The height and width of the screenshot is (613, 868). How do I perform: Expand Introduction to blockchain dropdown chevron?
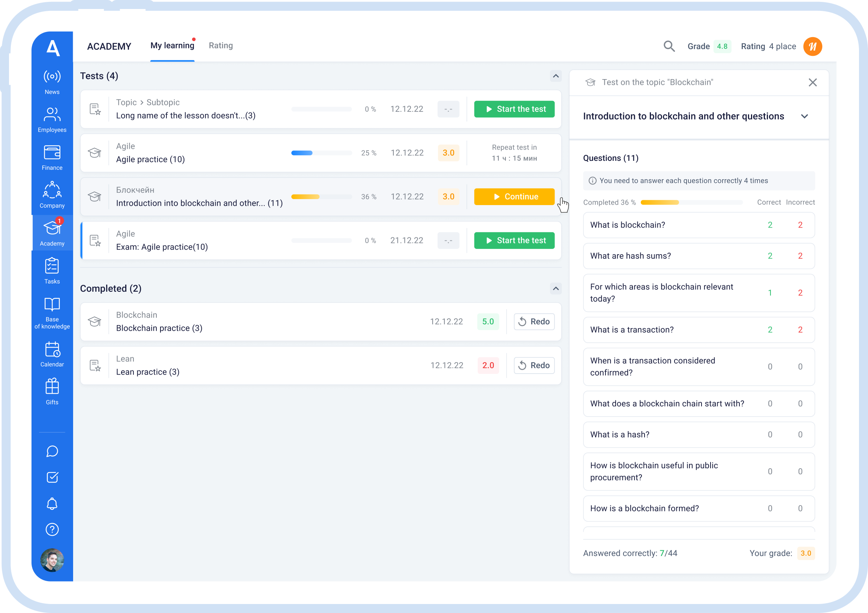pyautogui.click(x=804, y=116)
